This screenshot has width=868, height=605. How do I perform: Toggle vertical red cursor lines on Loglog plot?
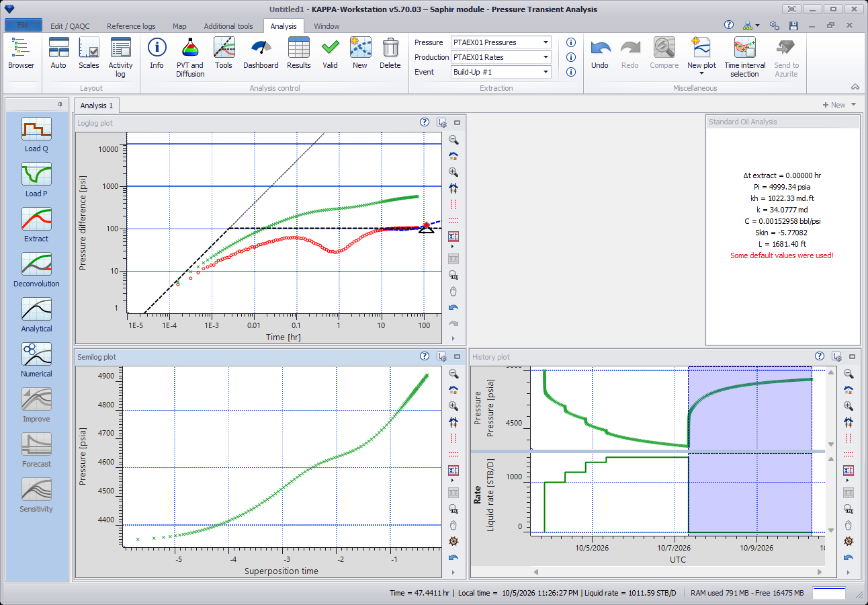[453, 204]
